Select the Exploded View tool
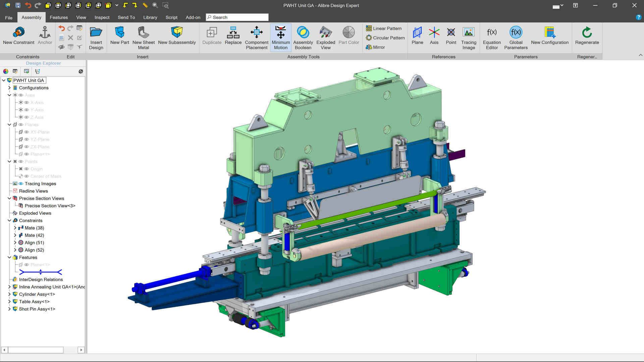The height and width of the screenshot is (362, 644). (x=326, y=38)
